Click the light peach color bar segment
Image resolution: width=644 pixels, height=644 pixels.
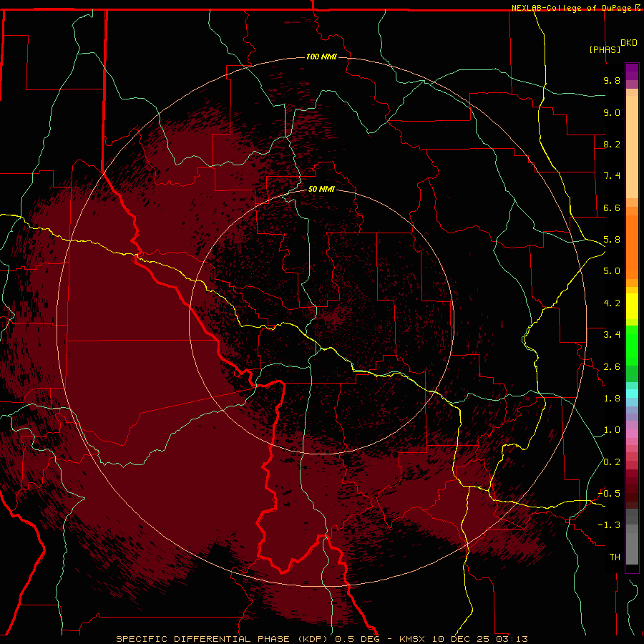pos(632,147)
